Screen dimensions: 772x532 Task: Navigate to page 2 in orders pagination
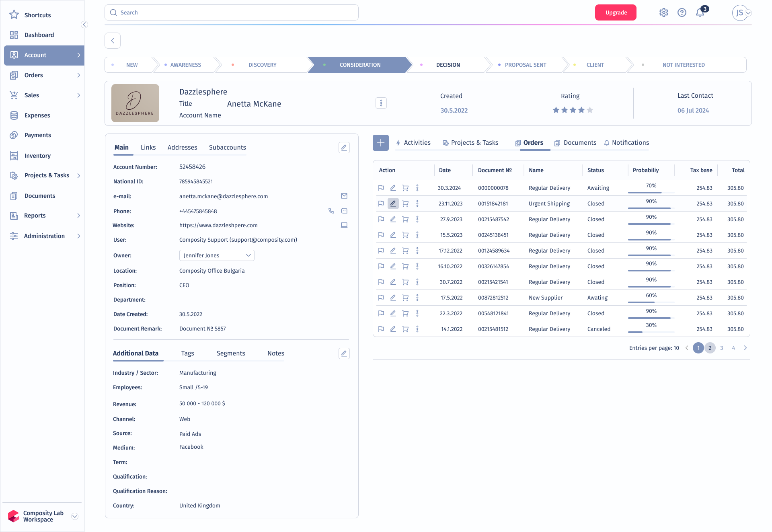[x=710, y=348]
